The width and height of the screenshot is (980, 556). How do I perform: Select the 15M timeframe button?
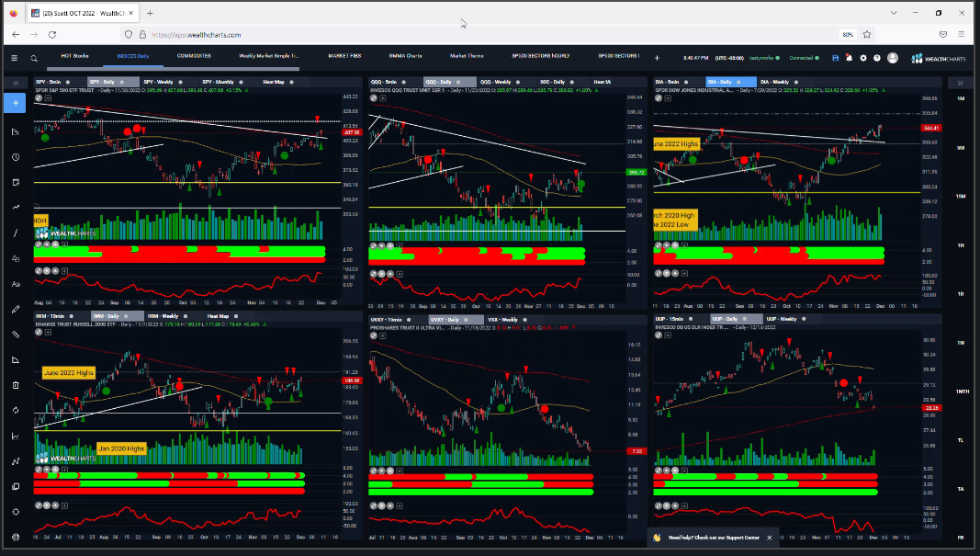(x=961, y=197)
